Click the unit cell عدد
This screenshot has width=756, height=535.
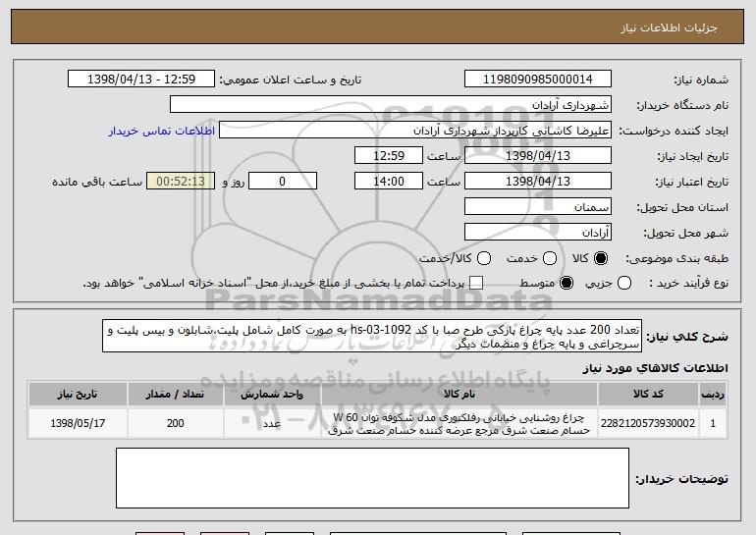tap(272, 423)
